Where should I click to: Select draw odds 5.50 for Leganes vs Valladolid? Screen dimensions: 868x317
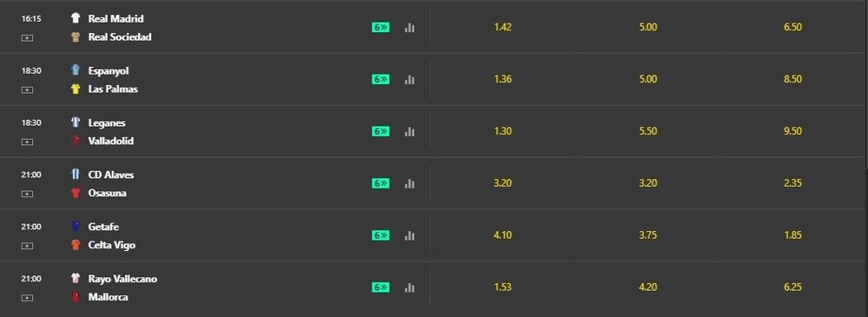(x=648, y=131)
